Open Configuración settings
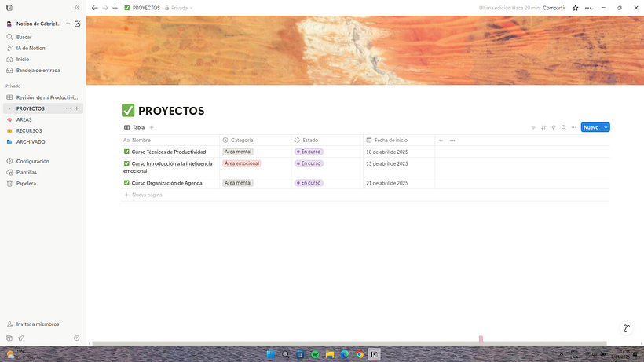Viewport: 644px width, 362px height. [43, 161]
